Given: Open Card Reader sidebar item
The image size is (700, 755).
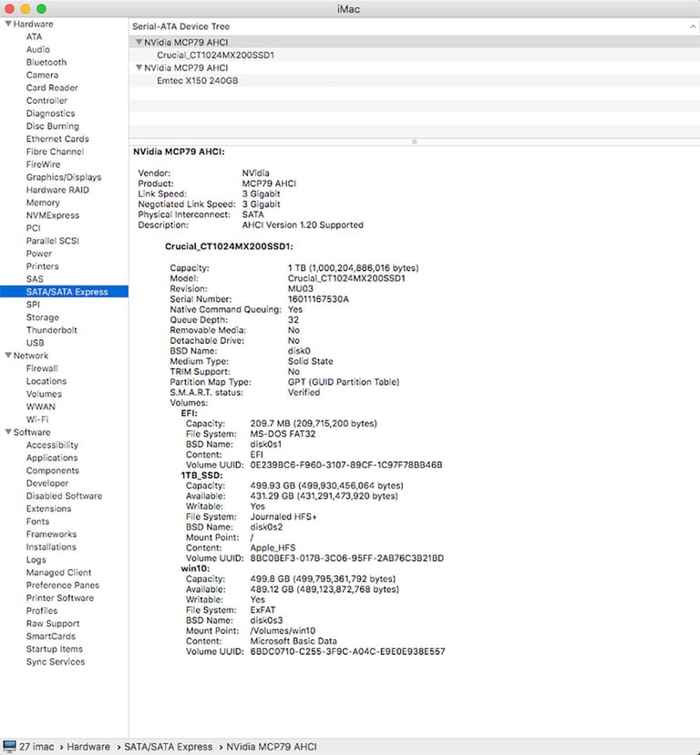Looking at the screenshot, I should pyautogui.click(x=52, y=88).
